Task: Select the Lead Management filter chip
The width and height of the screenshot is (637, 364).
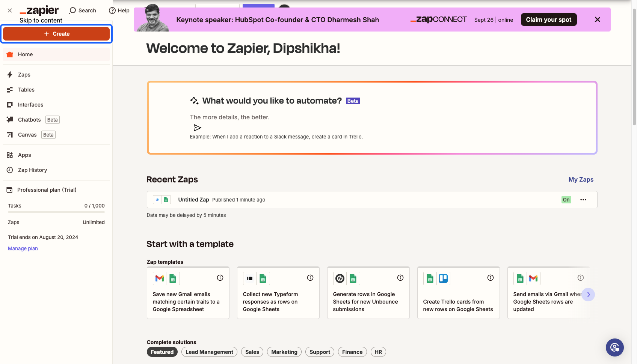Action: pos(209,352)
